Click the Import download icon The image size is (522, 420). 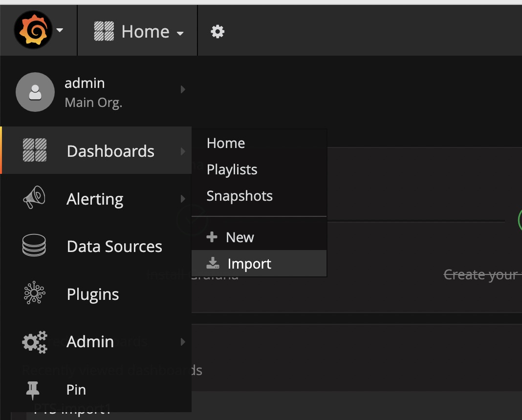click(x=213, y=264)
